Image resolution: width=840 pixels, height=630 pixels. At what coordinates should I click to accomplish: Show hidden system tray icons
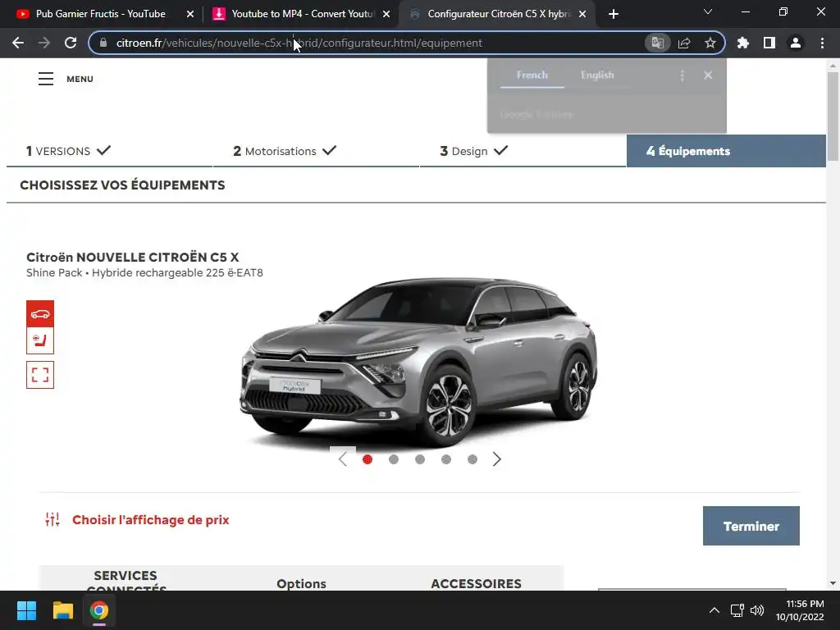[714, 610]
